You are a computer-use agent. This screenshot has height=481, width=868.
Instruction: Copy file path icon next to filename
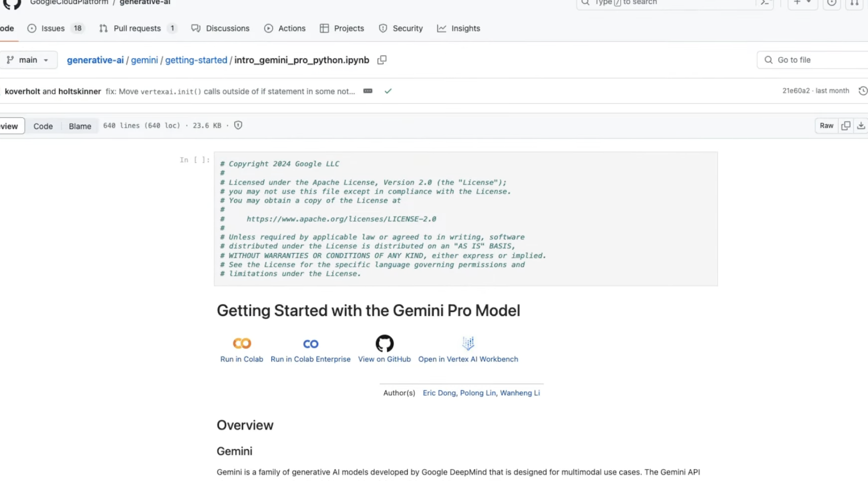pyautogui.click(x=382, y=60)
